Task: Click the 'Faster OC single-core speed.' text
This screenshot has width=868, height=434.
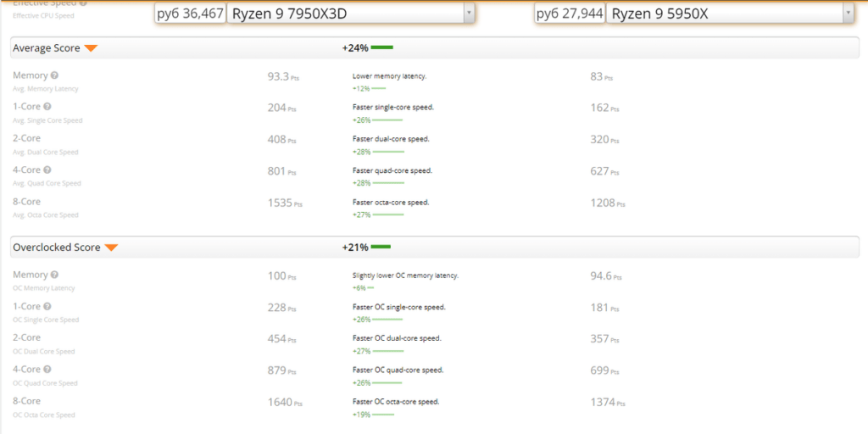Action: [x=399, y=307]
